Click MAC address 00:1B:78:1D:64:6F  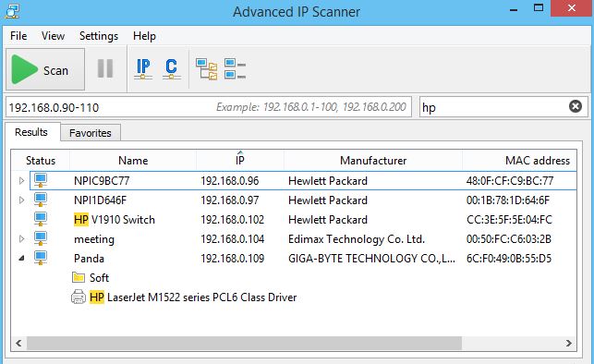[508, 200]
